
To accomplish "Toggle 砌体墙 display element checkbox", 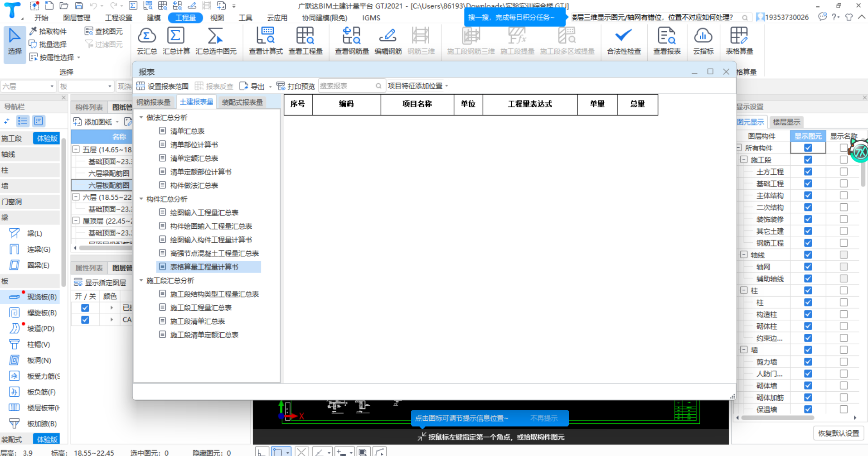I will pos(808,385).
